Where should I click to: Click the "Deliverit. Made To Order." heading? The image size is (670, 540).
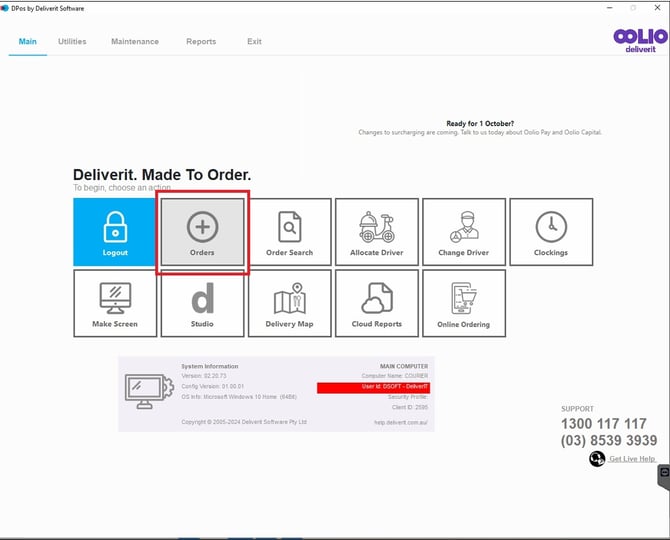tap(162, 175)
